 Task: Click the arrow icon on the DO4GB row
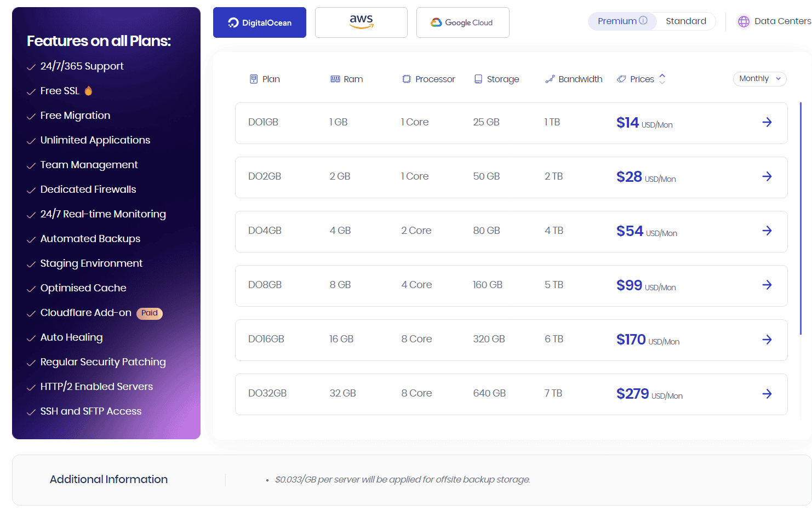[x=767, y=231]
